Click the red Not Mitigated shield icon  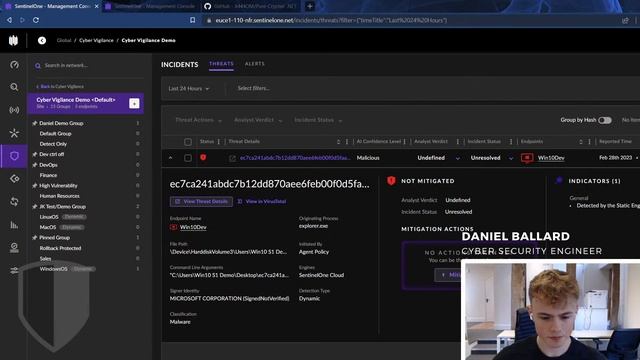click(x=391, y=181)
